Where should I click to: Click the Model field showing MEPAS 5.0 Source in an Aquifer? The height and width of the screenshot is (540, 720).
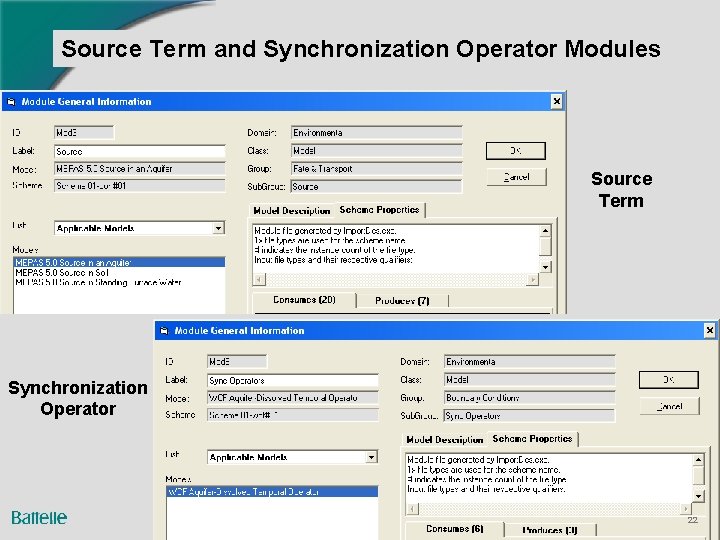pos(140,169)
